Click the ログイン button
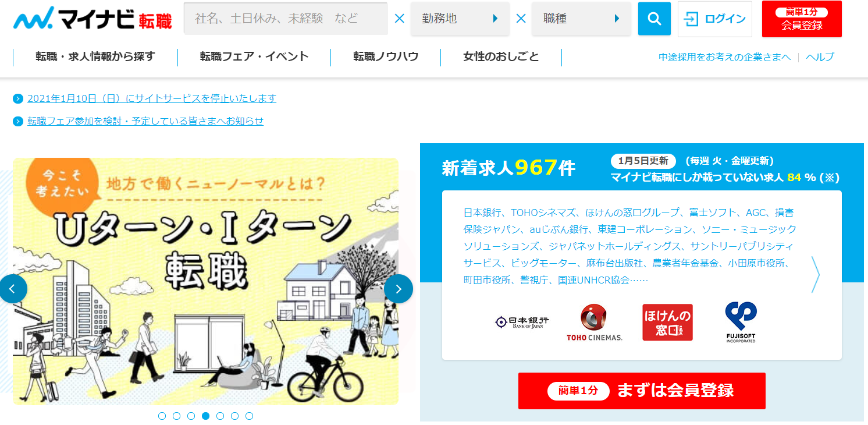 click(x=715, y=19)
